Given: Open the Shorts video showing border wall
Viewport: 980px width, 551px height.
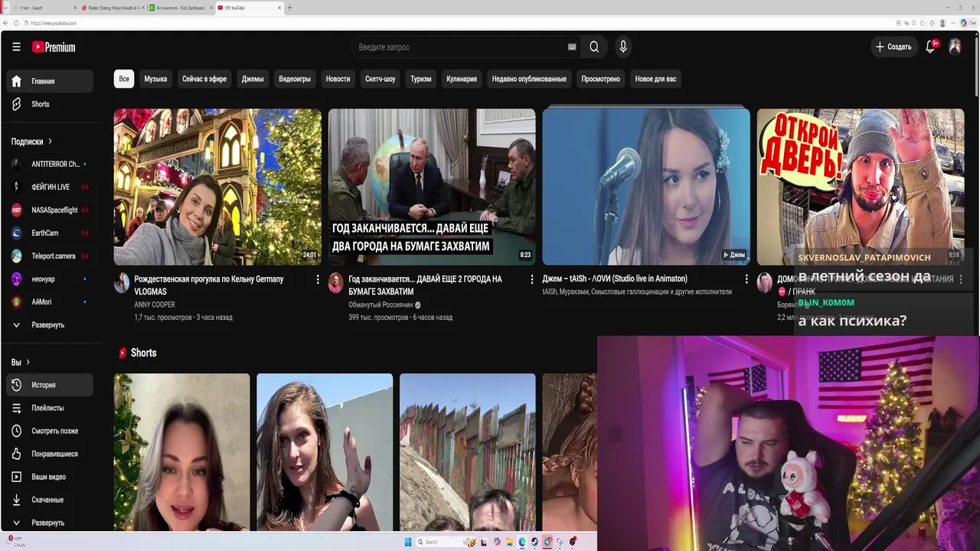Looking at the screenshot, I should tap(467, 452).
